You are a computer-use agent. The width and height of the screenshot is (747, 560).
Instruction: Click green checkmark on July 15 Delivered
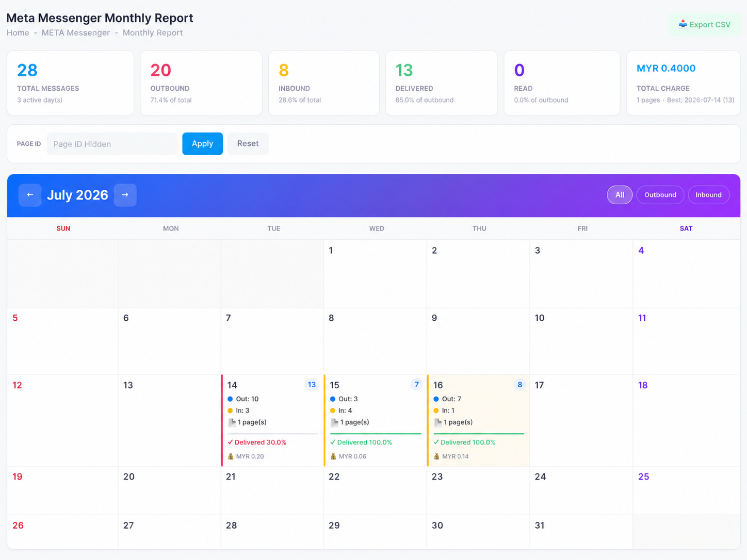(333, 442)
